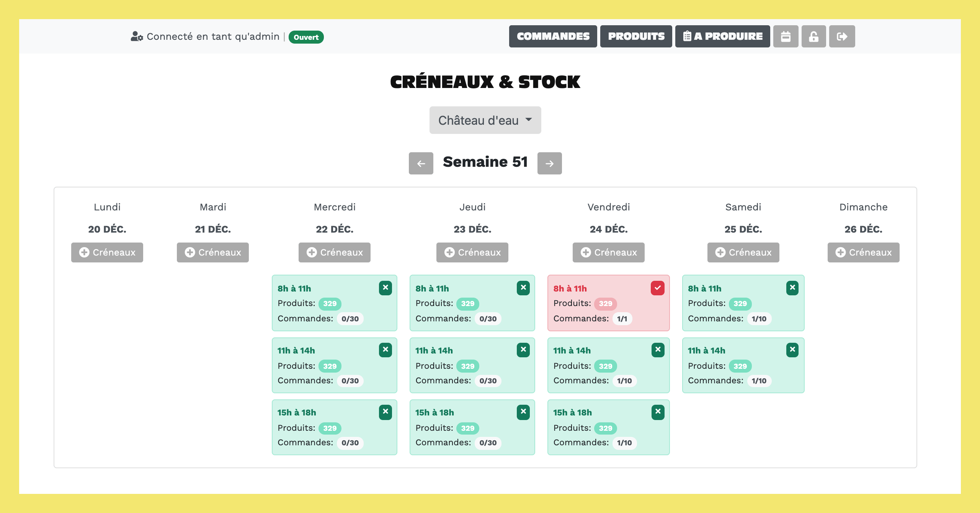Screen dimensions: 980x513
Task: Open the COMMANDES tab
Action: point(553,36)
